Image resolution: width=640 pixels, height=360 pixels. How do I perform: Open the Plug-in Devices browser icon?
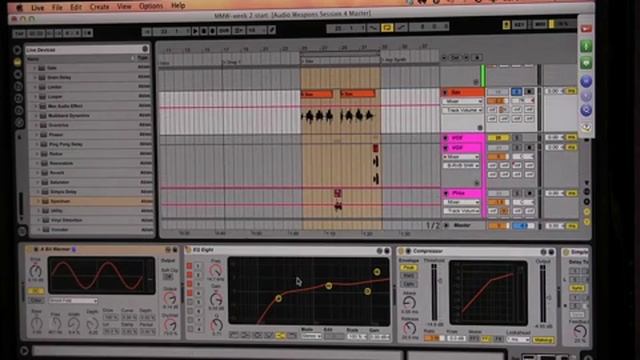coord(18,74)
